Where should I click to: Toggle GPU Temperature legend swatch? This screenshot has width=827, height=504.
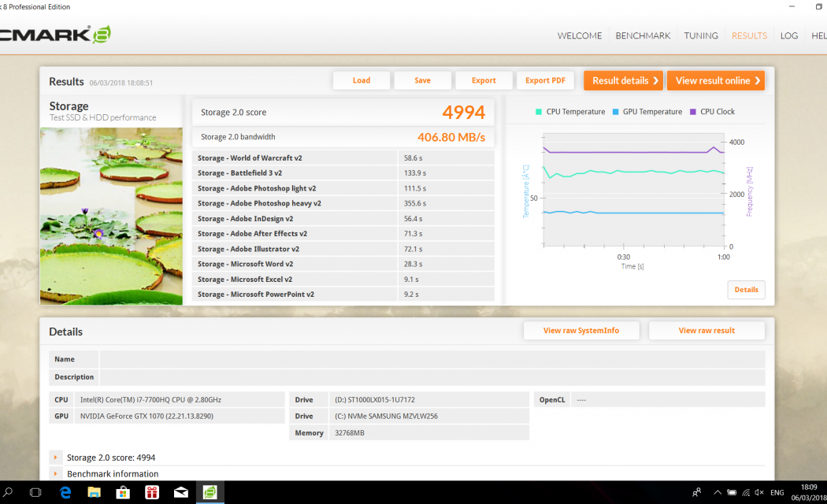615,112
